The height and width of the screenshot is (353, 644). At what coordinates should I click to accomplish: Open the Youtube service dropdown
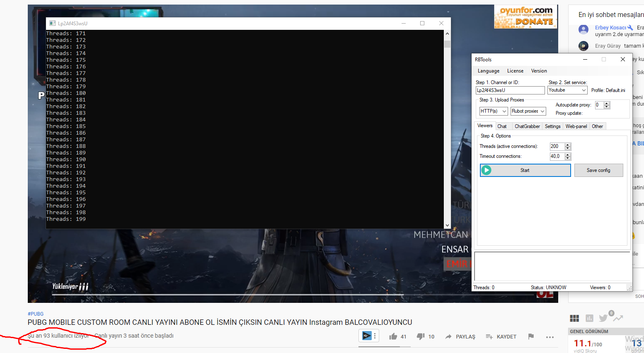click(x=567, y=90)
